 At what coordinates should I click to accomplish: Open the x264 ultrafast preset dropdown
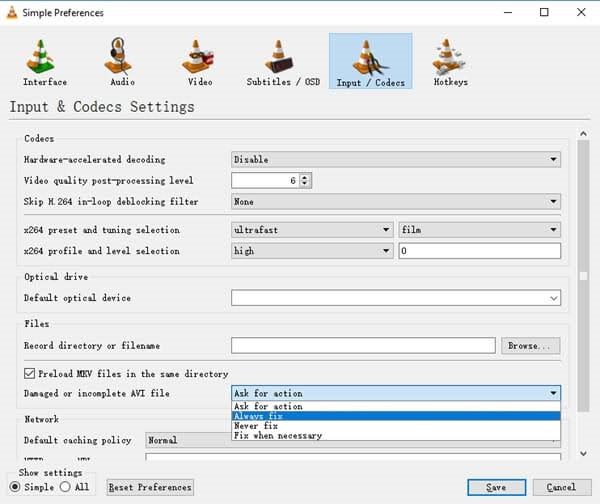[x=312, y=230]
